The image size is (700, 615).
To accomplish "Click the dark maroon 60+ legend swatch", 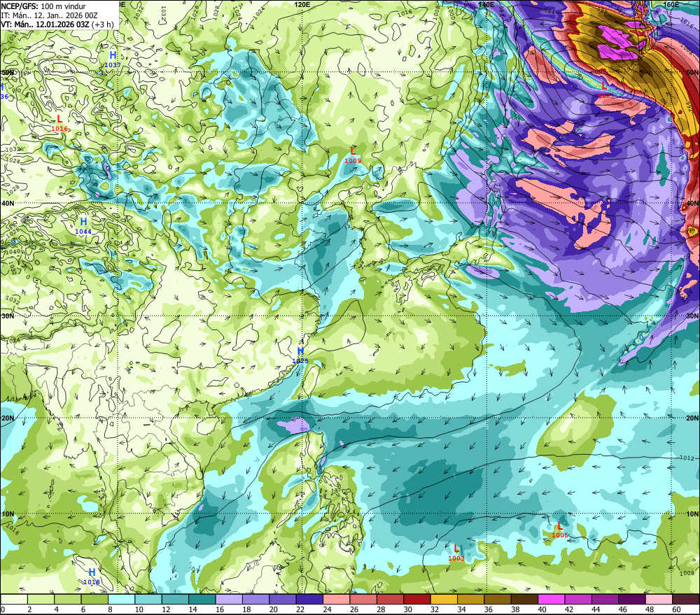I will (686, 599).
